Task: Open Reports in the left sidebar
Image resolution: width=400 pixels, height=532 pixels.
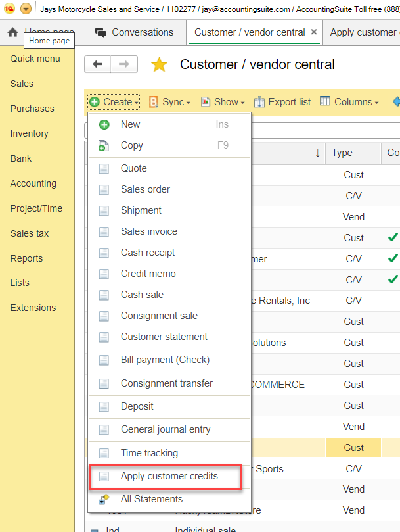Action: tap(26, 258)
